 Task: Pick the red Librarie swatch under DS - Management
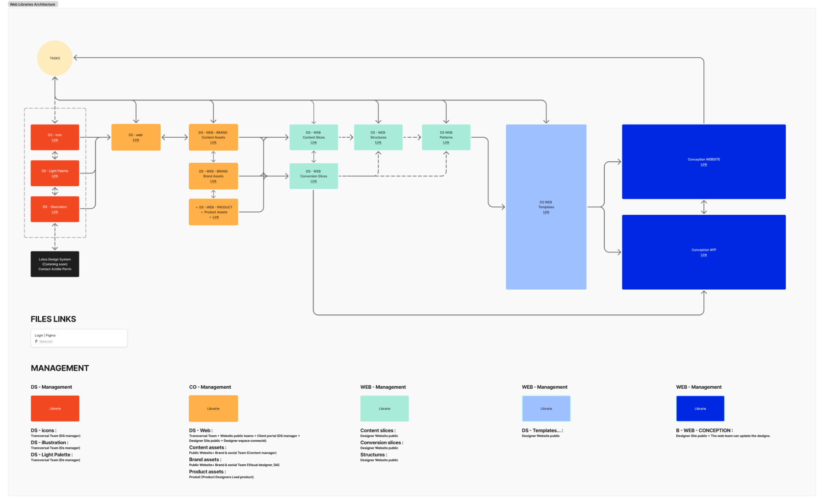(55, 408)
